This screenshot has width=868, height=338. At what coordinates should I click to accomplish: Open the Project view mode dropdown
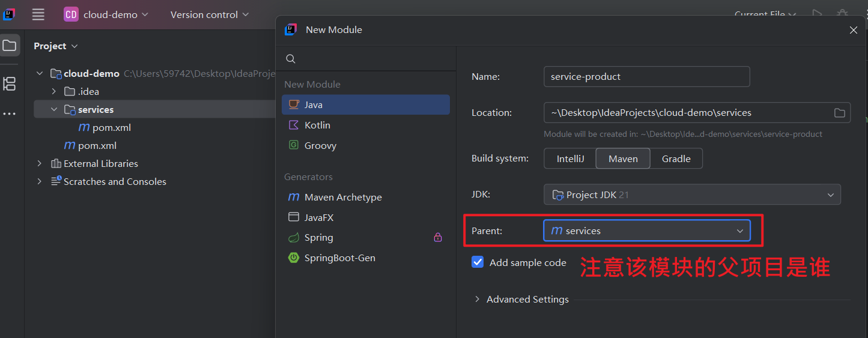click(56, 46)
